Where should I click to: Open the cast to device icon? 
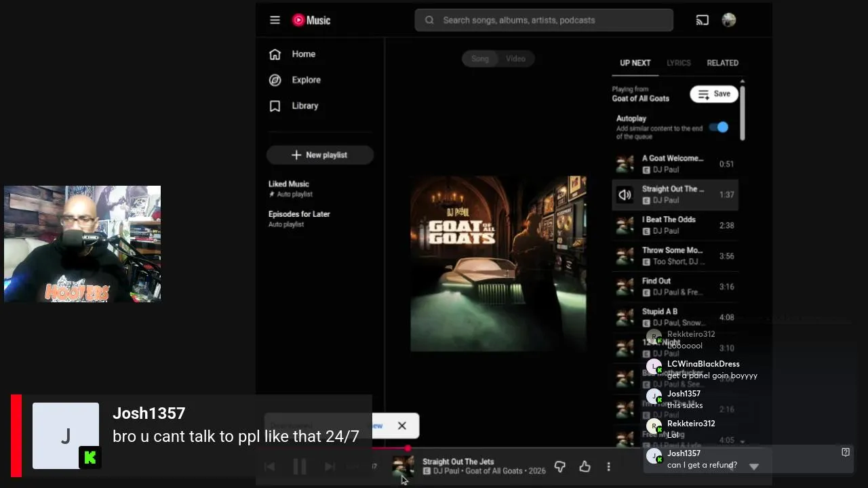point(702,20)
